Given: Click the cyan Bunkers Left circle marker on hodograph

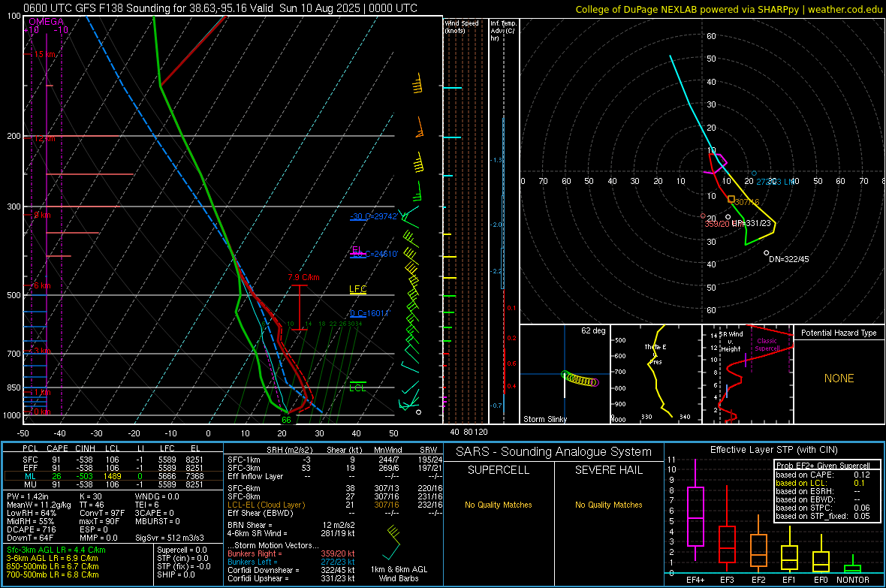Looking at the screenshot, I should pyautogui.click(x=754, y=173).
